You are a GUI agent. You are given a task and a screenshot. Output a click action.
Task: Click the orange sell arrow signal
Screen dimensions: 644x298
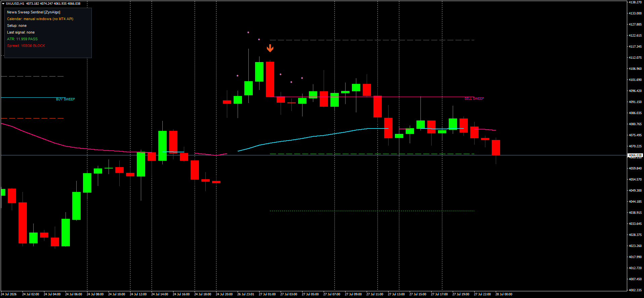(x=270, y=49)
